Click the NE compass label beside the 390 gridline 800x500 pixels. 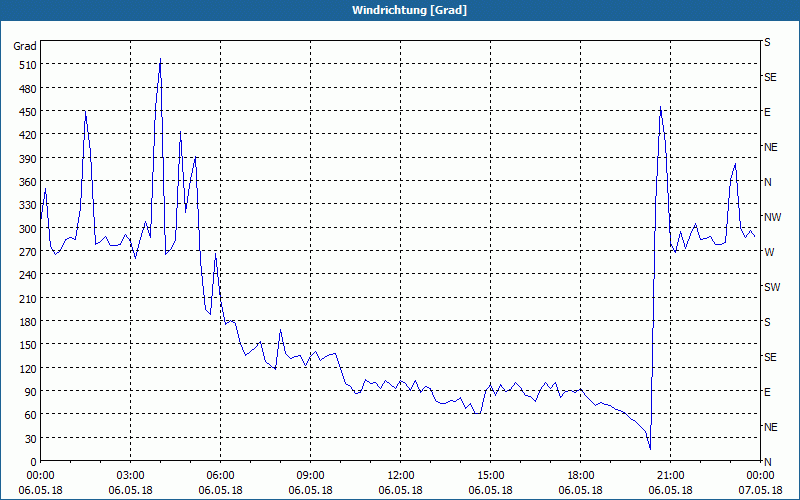770,147
